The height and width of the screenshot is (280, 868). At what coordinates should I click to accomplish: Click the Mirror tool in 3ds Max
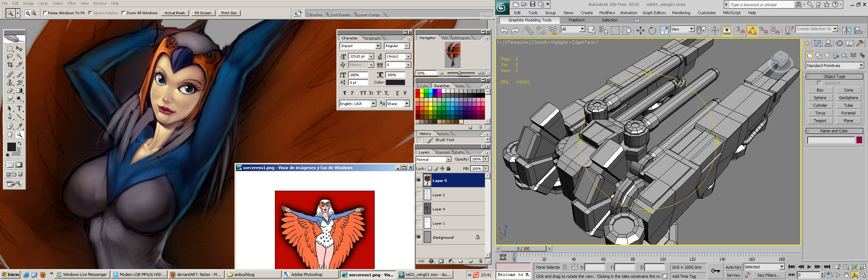pos(847,31)
